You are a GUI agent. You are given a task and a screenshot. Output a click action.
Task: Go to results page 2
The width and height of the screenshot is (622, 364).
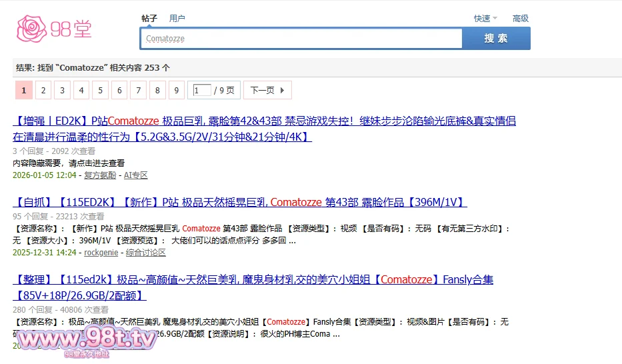point(43,91)
